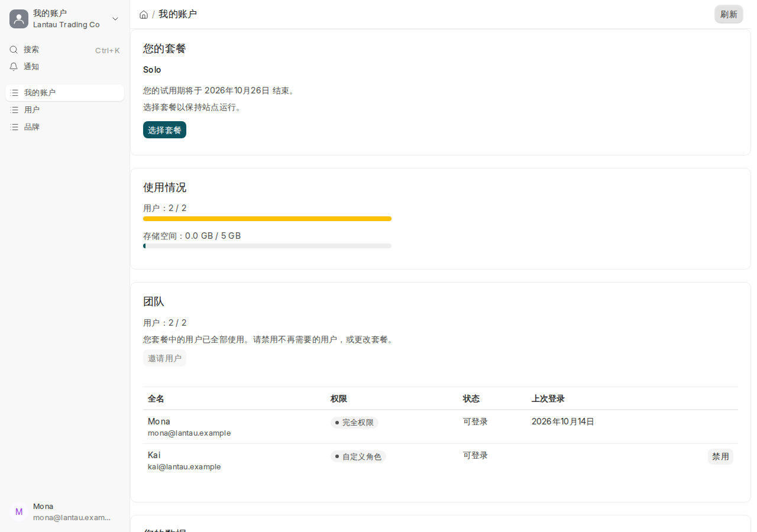The height and width of the screenshot is (532, 757).
Task: Click the 团队 section heading
Action: point(154,301)
